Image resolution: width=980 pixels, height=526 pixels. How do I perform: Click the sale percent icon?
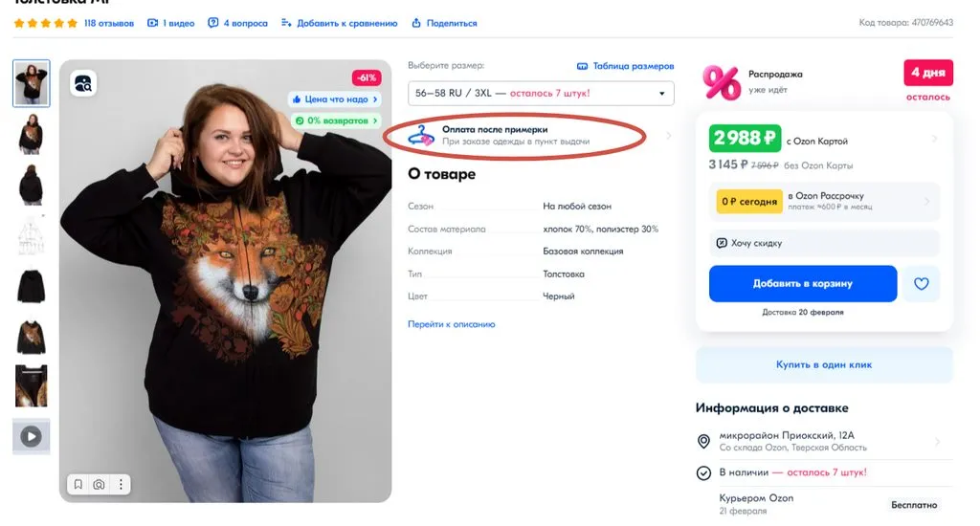tap(721, 82)
